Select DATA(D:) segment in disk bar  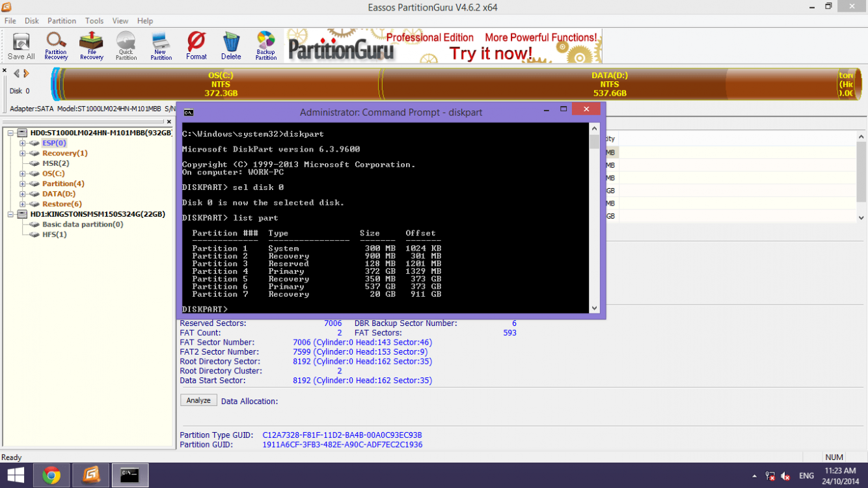[x=610, y=85]
